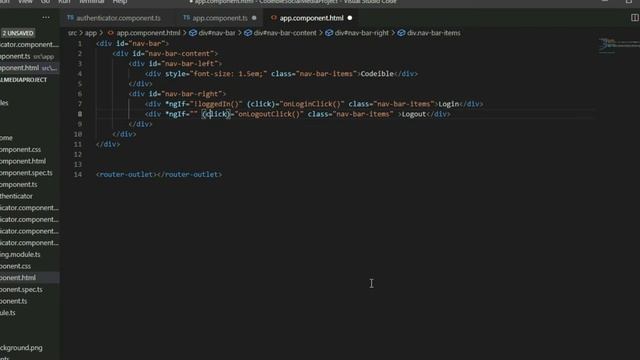
Task: Open the ckground.png file
Action: 21,348
